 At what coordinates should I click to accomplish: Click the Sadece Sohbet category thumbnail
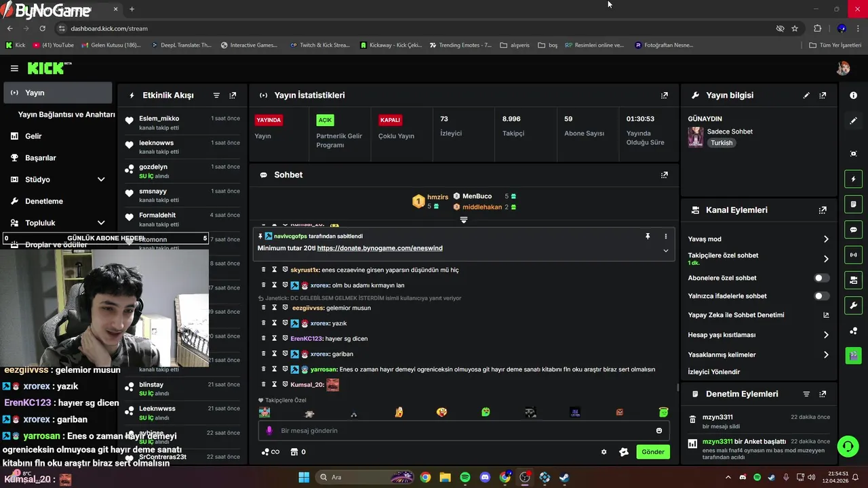tap(696, 137)
